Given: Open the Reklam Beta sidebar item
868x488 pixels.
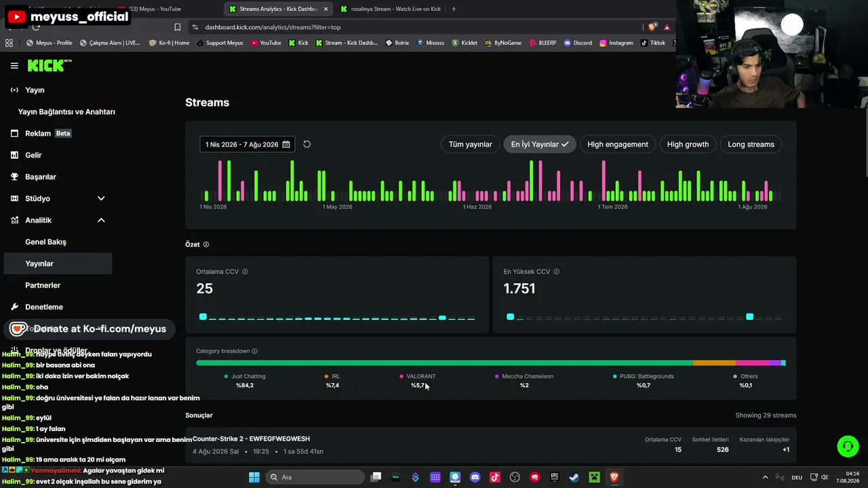Looking at the screenshot, I should (x=41, y=134).
